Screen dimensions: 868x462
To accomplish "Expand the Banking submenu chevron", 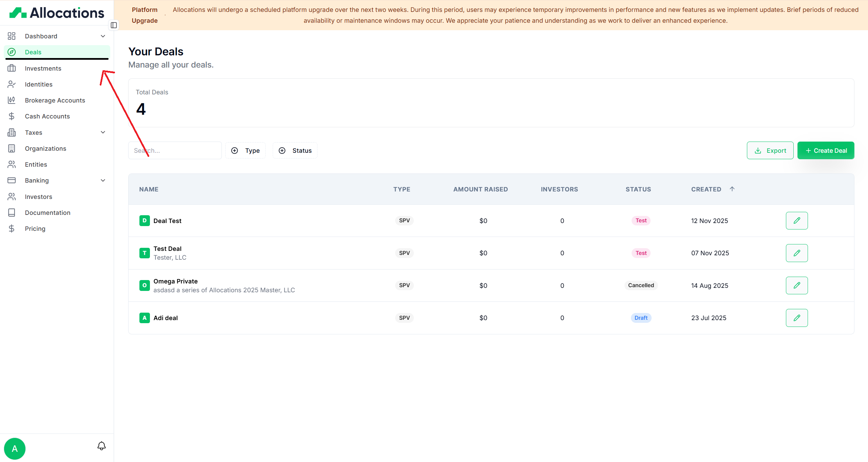I will point(103,180).
